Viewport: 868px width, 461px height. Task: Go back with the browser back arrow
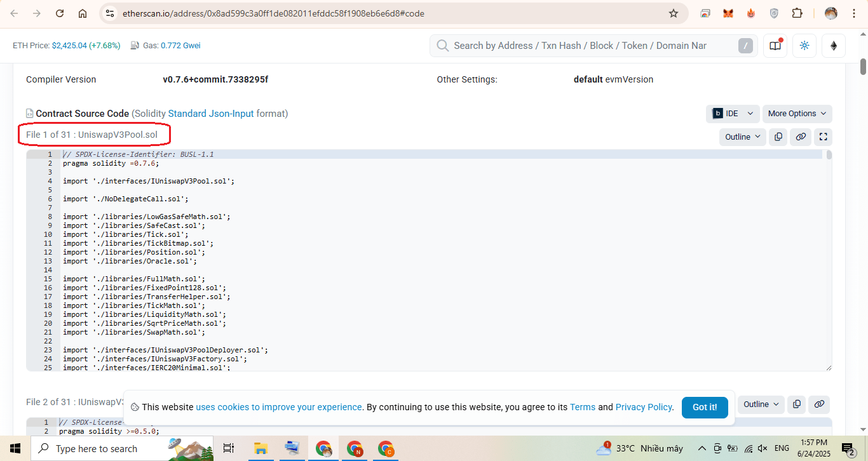(x=14, y=13)
